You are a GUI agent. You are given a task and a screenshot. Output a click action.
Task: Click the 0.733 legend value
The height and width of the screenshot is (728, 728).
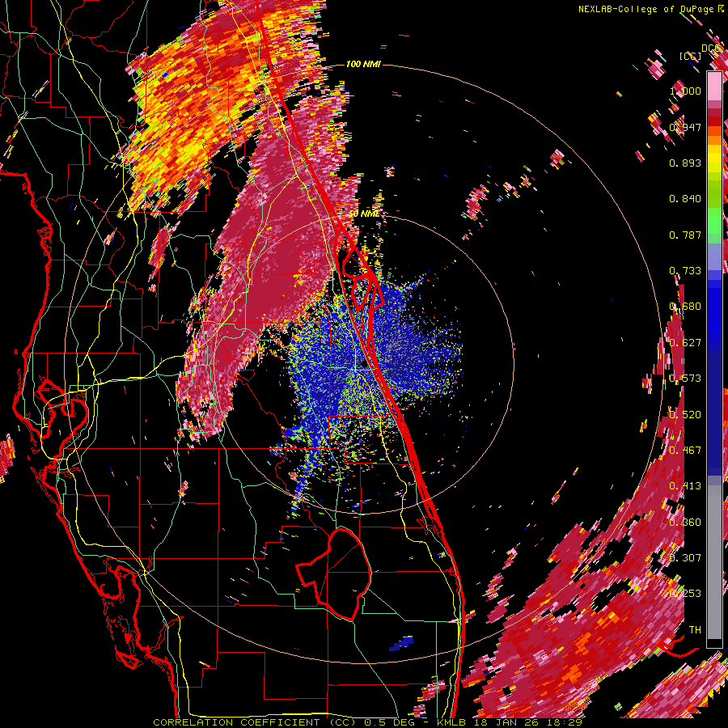click(x=685, y=271)
